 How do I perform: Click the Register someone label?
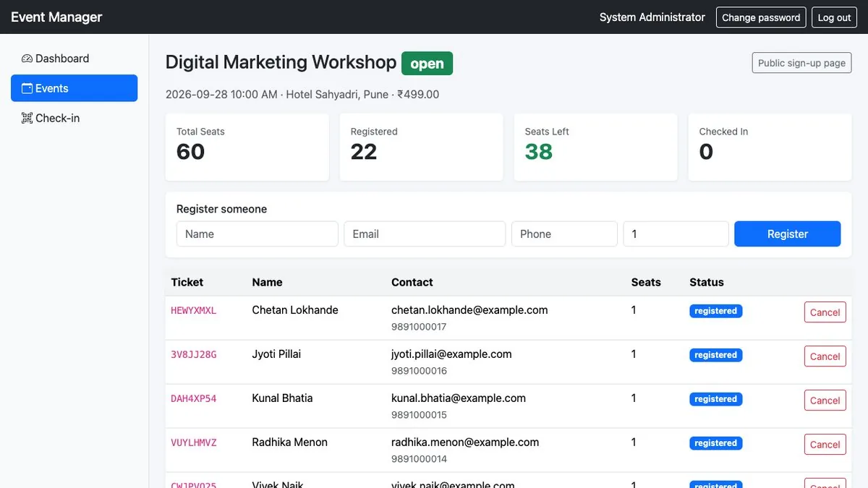[x=221, y=209]
